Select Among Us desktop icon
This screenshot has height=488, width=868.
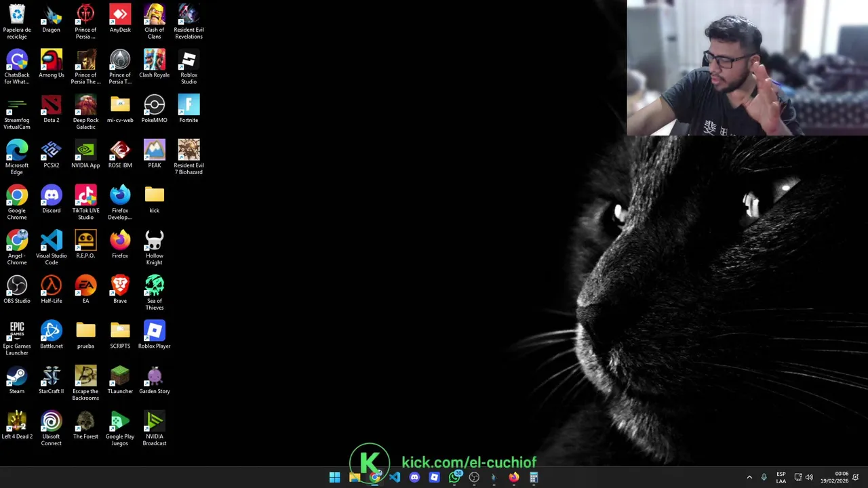(52, 64)
